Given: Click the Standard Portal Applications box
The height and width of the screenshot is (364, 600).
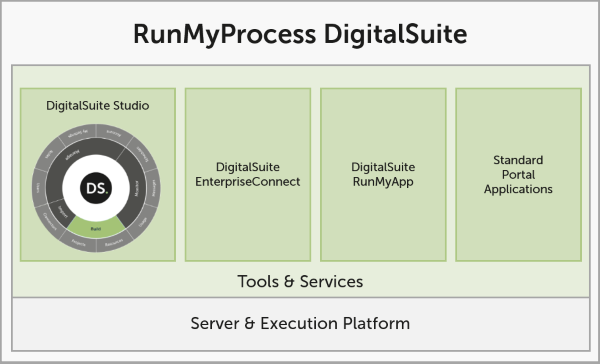Looking at the screenshot, I should point(518,175).
